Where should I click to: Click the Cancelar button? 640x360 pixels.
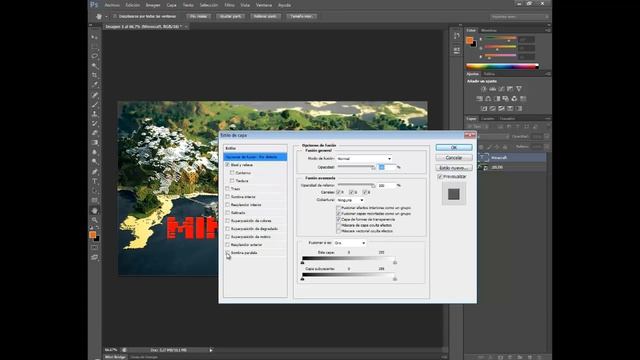(454, 158)
